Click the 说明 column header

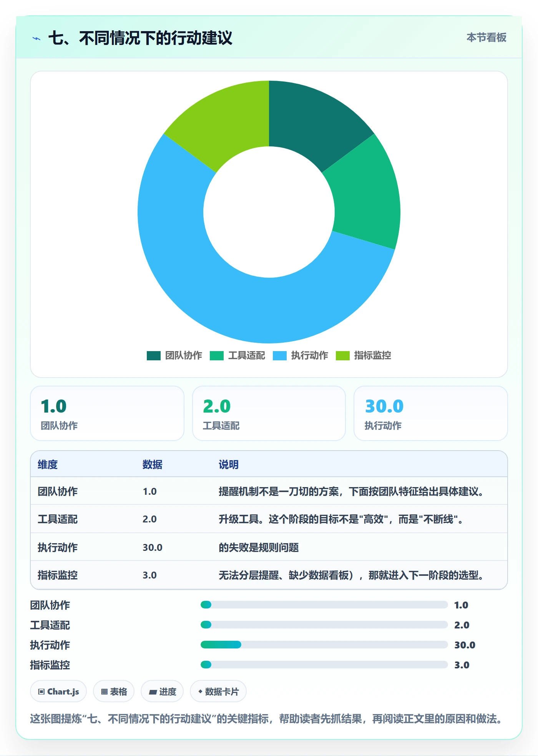229,464
